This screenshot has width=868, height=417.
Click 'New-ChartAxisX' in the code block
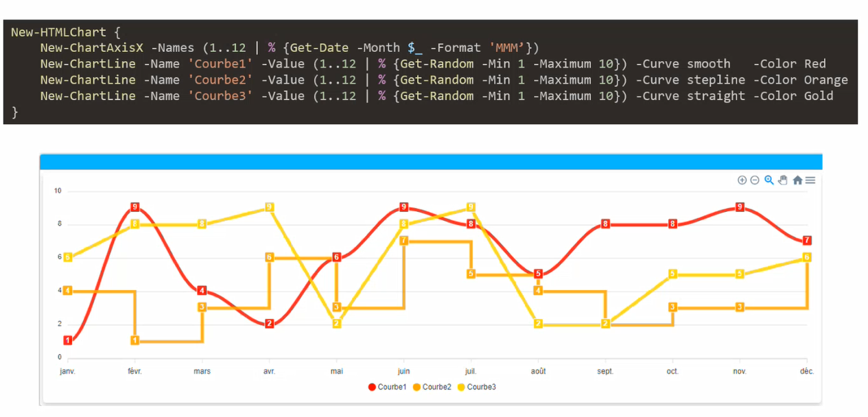92,47
